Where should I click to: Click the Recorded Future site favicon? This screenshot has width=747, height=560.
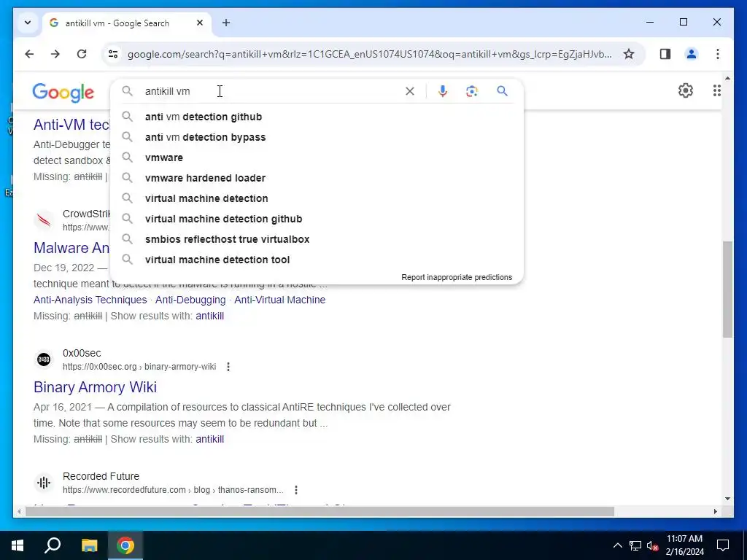click(44, 483)
